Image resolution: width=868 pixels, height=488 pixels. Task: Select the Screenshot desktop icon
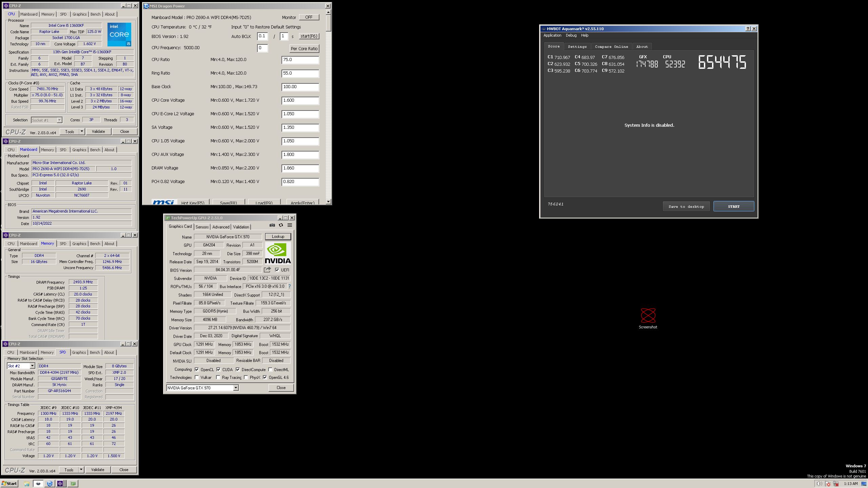tap(648, 319)
